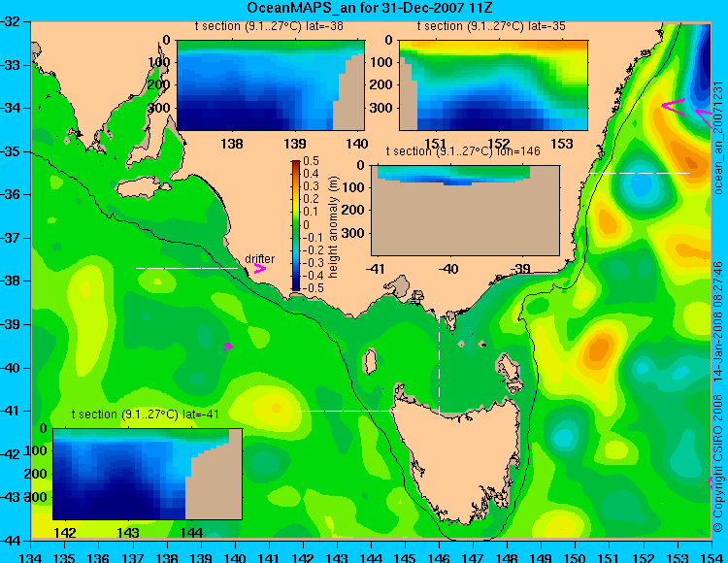Click the 136 longitude label on the bottom axis
The height and width of the screenshot is (563, 728).
tap(98, 557)
